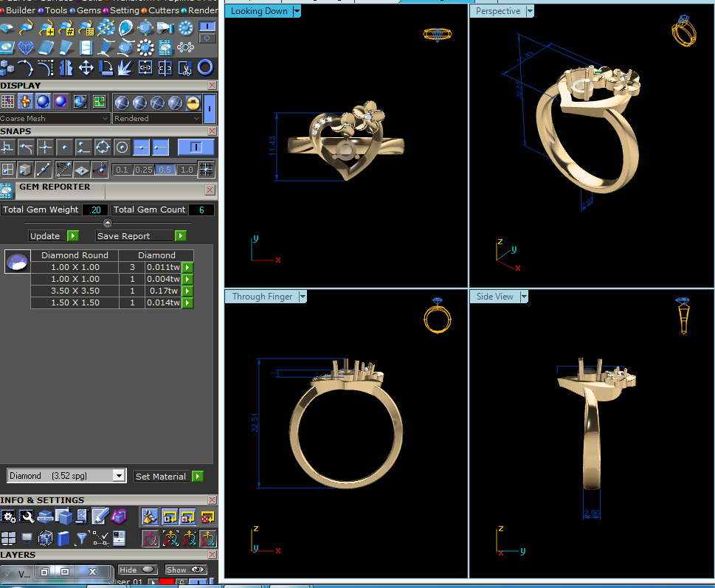Open the options gears settings icon
The height and width of the screenshot is (588, 715).
click(x=8, y=516)
